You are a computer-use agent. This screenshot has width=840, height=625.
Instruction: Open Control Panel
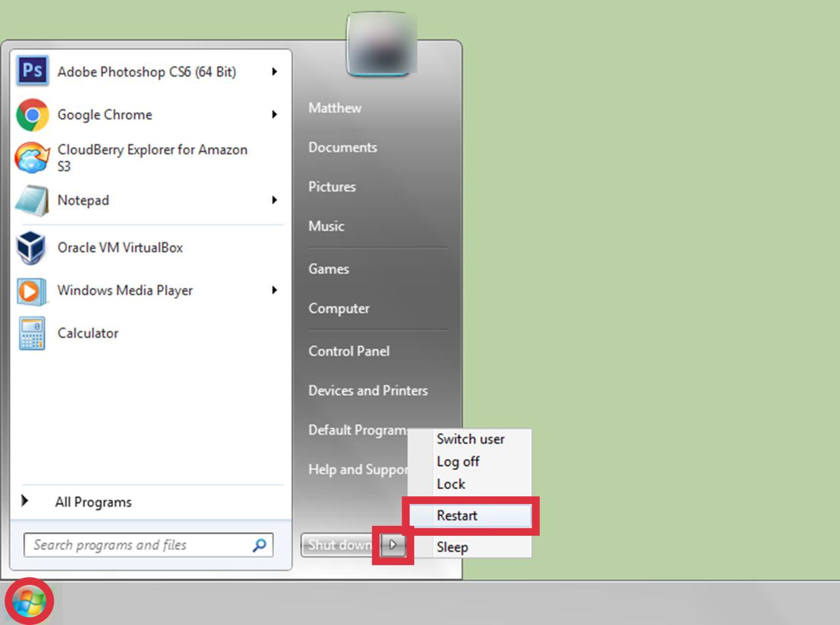point(348,351)
